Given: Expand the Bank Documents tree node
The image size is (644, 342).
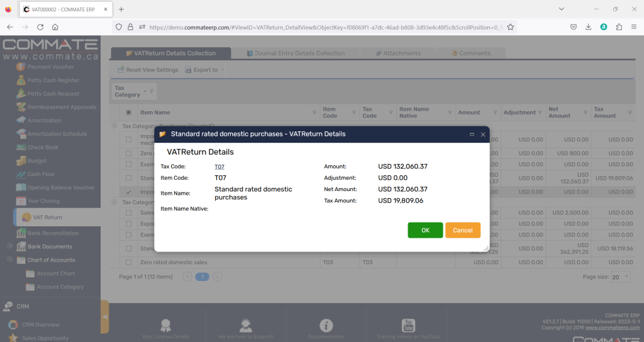Looking at the screenshot, I should click(9, 246).
